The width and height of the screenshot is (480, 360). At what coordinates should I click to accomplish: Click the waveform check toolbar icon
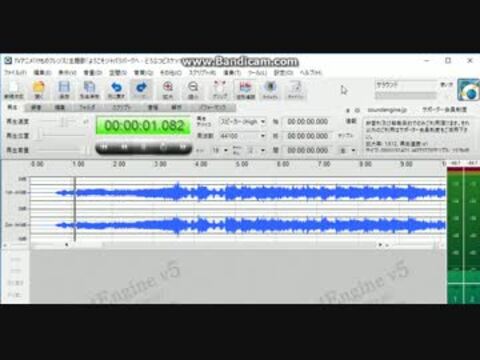[245, 89]
